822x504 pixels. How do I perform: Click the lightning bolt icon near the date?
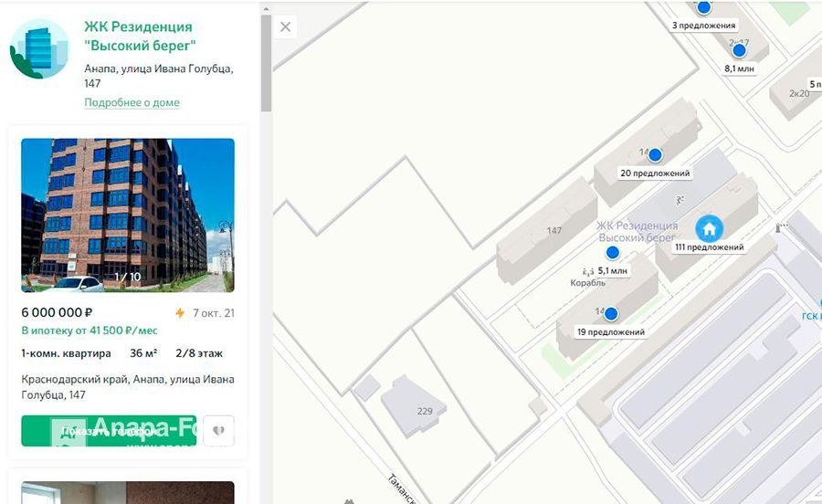[x=180, y=313]
